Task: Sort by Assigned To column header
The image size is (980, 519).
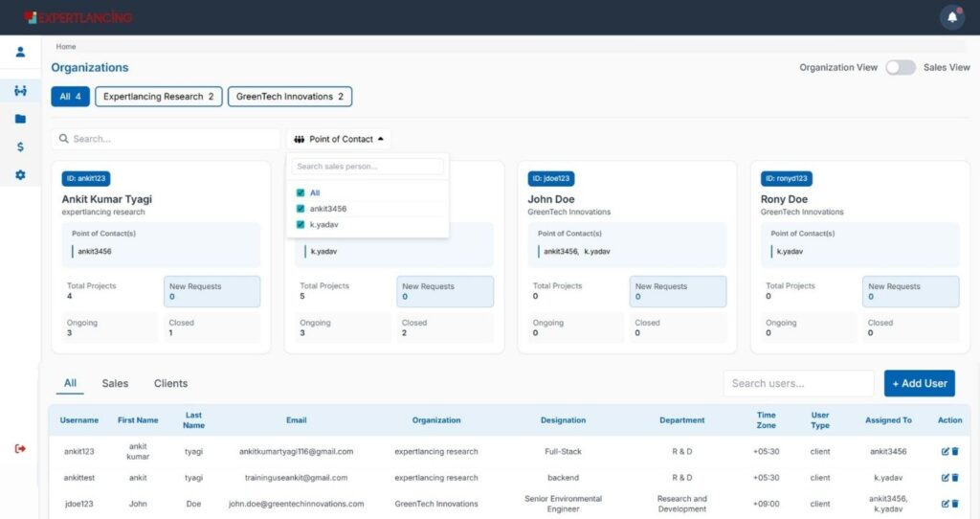Action: 888,420
